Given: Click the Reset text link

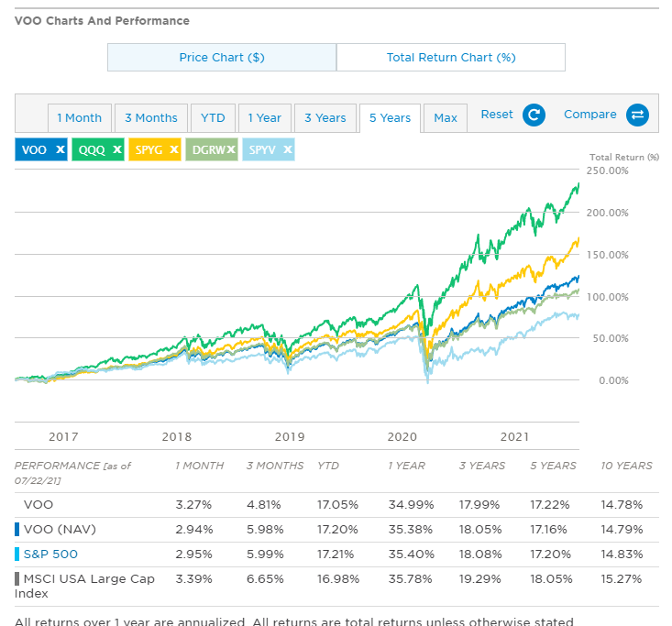Looking at the screenshot, I should click(x=497, y=115).
